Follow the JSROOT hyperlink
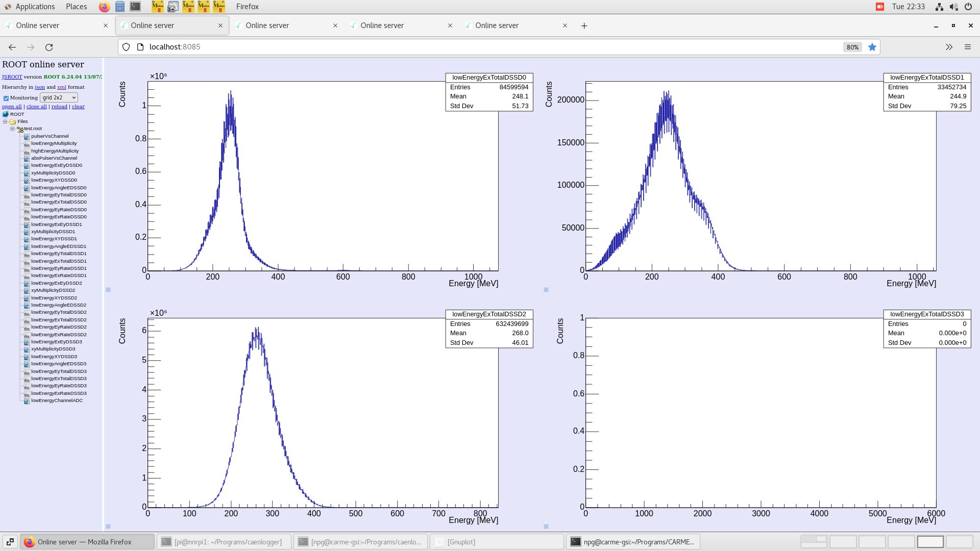The width and height of the screenshot is (980, 551). (11, 77)
